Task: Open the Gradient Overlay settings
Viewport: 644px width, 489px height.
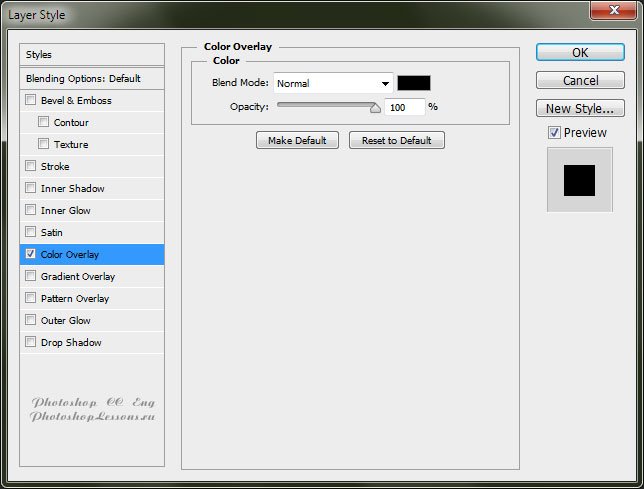Action: pyautogui.click(x=78, y=276)
